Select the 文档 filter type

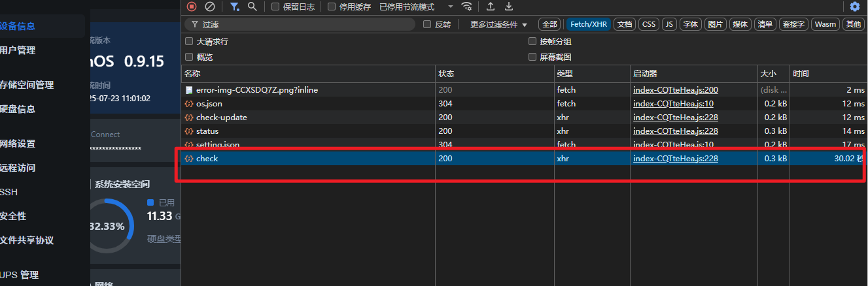pos(625,24)
